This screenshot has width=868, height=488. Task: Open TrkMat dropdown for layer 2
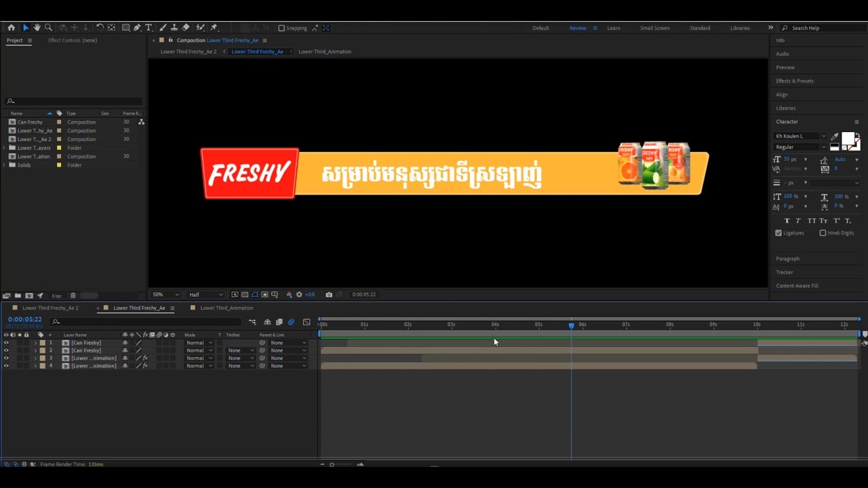241,350
